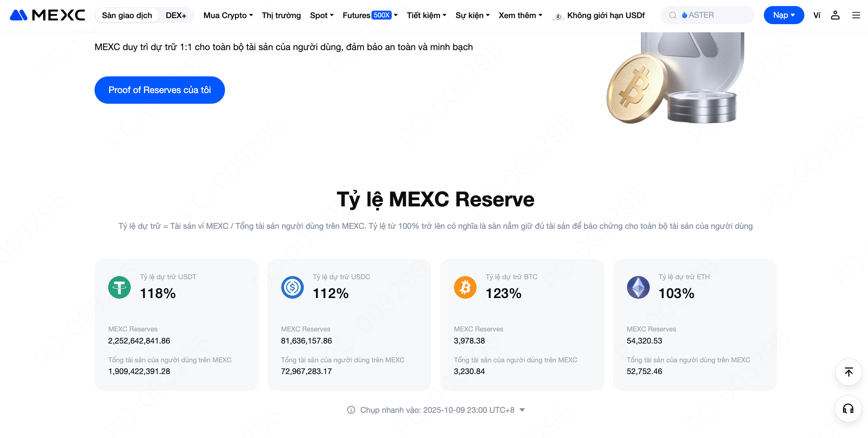Switch to DEX+ mode
Screen dimensions: 868x438
pos(176,15)
